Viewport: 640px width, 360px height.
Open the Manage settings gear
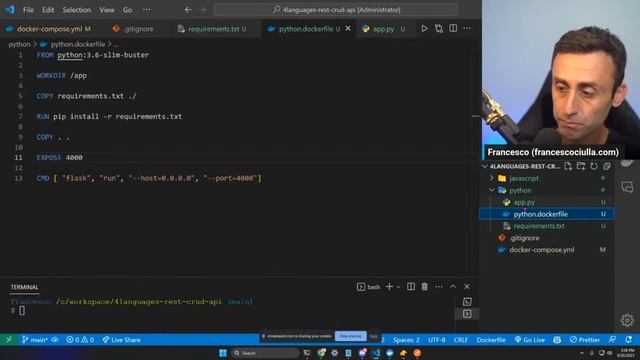(x=627, y=320)
